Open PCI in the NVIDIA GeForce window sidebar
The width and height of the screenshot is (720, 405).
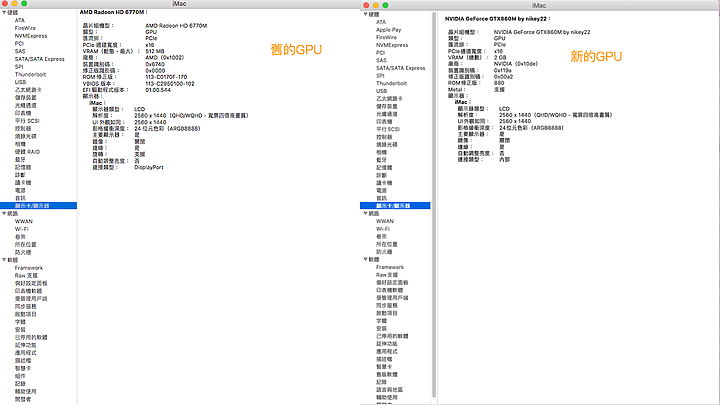380,53
